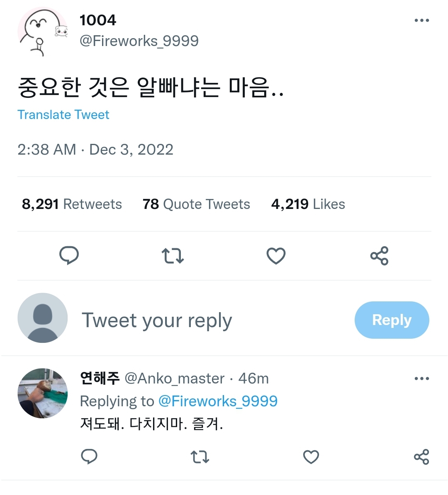View the 78 Quote Tweets list
Viewport: 448px width, 495px height.
[x=196, y=204]
